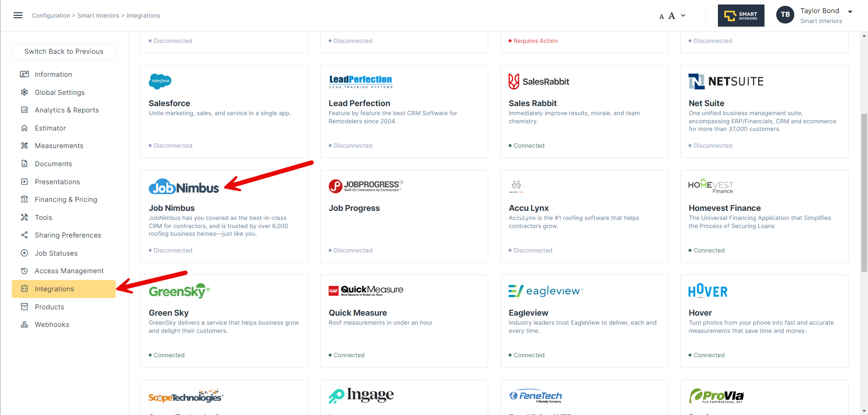Image resolution: width=868 pixels, height=415 pixels.
Task: Click the HOVER logo
Action: coord(708,291)
